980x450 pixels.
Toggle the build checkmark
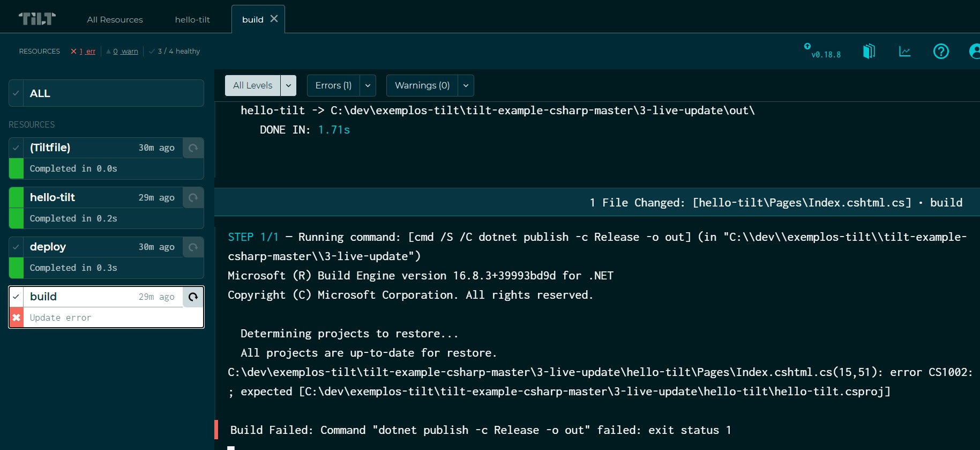[x=16, y=297]
